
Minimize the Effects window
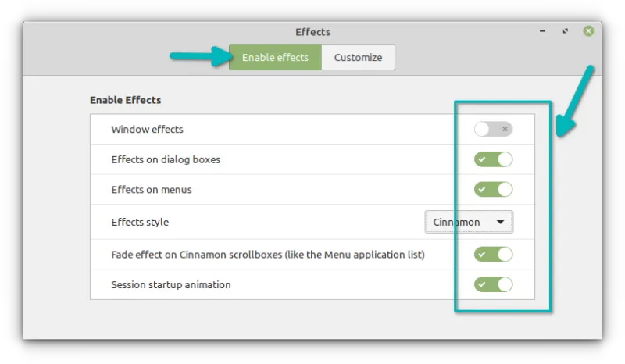(542, 31)
